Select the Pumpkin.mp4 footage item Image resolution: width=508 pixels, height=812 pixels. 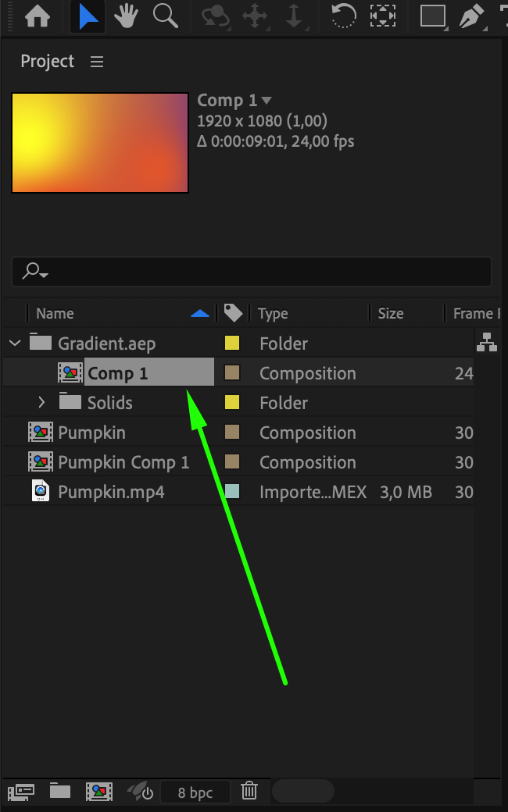(x=111, y=492)
